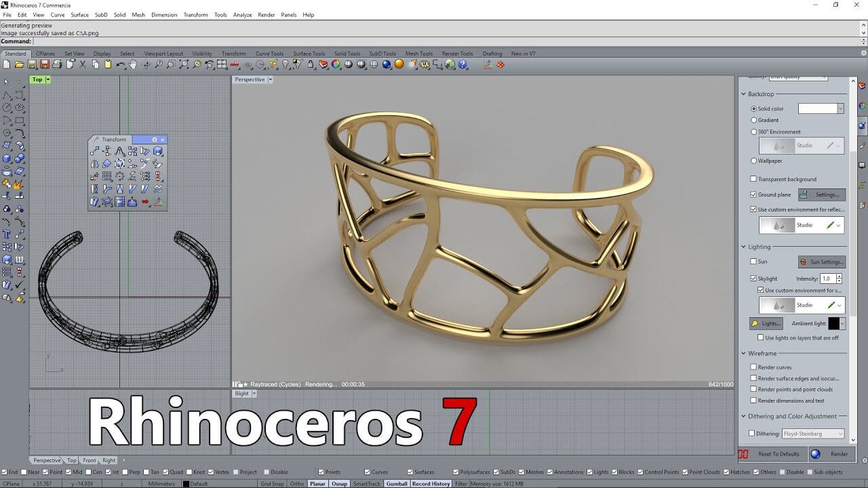This screenshot has height=488, width=868.
Task: Collapse the Backdrop section
Action: pyautogui.click(x=743, y=94)
